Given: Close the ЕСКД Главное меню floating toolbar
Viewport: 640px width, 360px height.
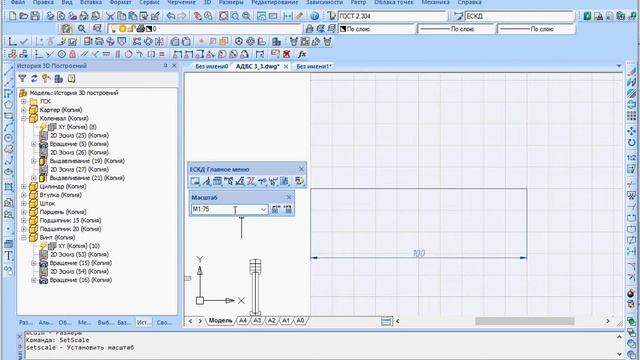Looking at the screenshot, I should pyautogui.click(x=301, y=169).
